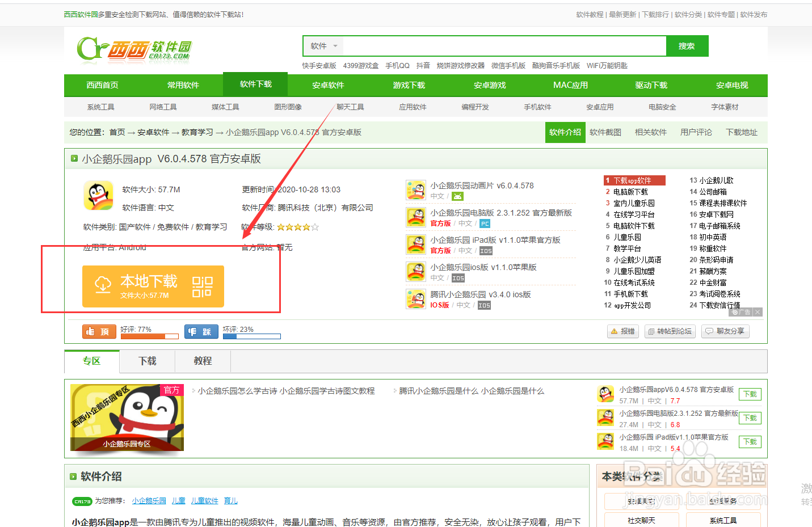Screen dimensions: 812x527
Task: Open the 游戏下载 nav item
Action: coord(409,85)
